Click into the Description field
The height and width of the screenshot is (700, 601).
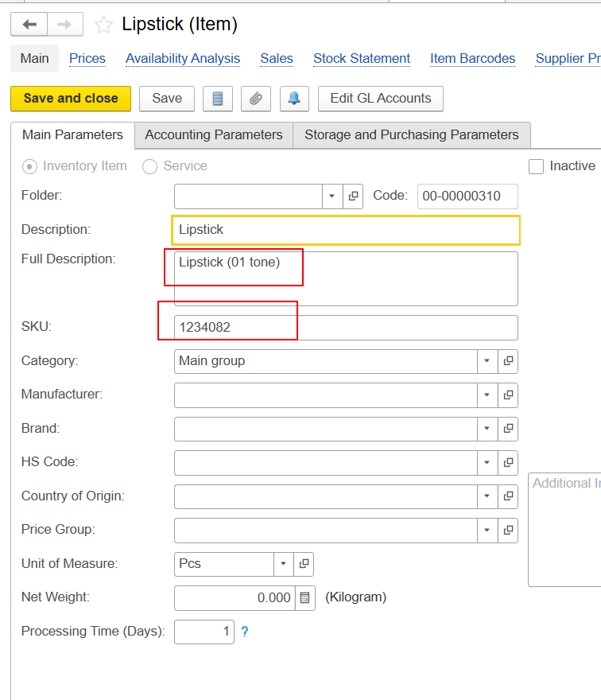346,230
